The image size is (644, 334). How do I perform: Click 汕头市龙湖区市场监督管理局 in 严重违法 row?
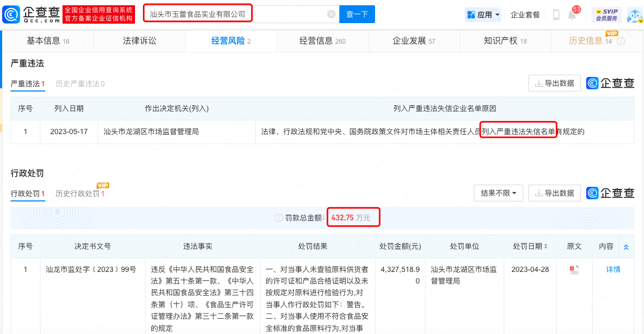151,131
